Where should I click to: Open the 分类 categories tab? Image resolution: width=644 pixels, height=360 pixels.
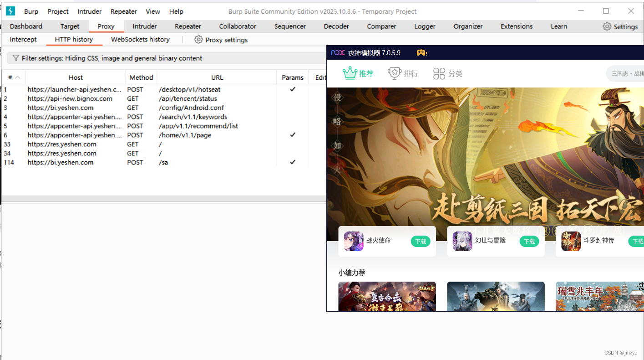pyautogui.click(x=447, y=73)
